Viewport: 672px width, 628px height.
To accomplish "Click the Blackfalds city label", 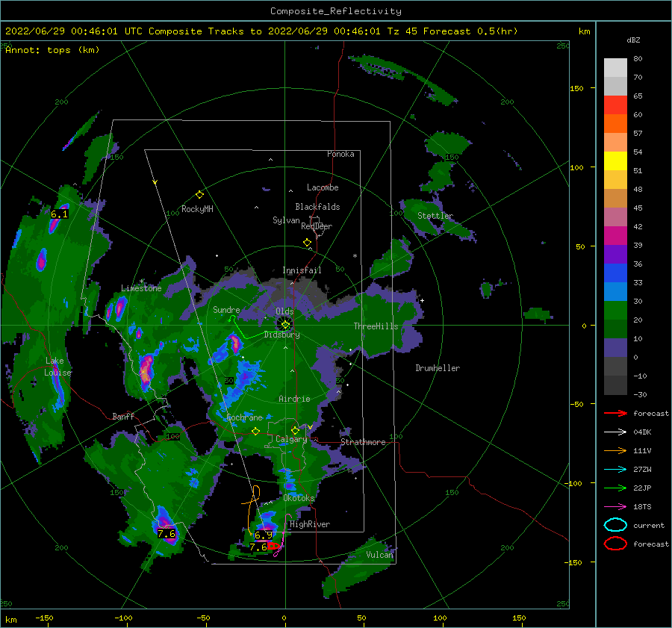I will tap(317, 207).
